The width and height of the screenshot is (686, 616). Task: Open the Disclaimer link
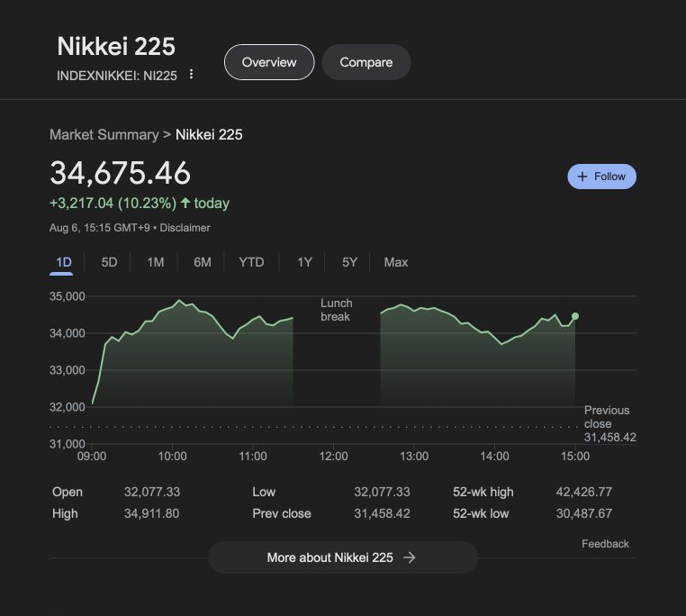tap(185, 228)
